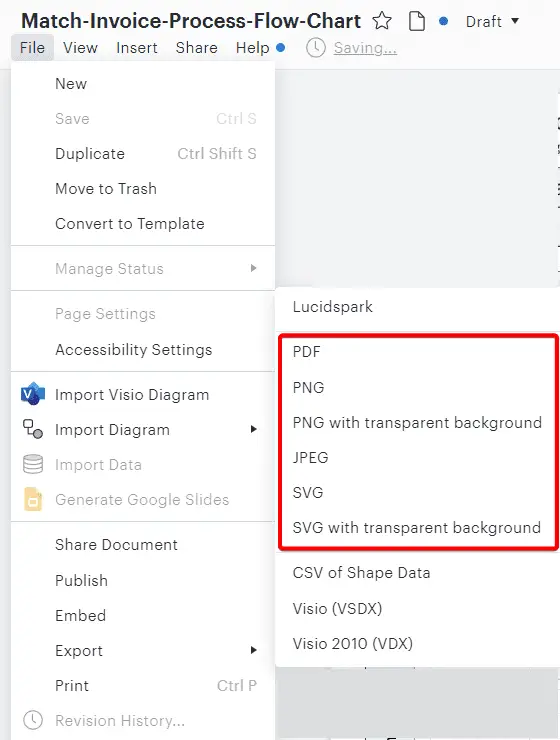The height and width of the screenshot is (740, 560).
Task: Select Convert to Template
Action: (142, 224)
